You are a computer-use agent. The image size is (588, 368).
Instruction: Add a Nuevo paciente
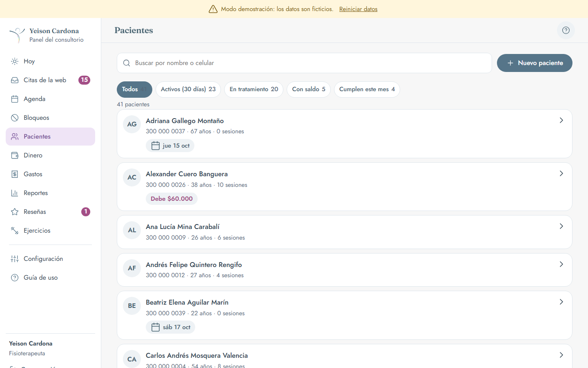coord(535,63)
